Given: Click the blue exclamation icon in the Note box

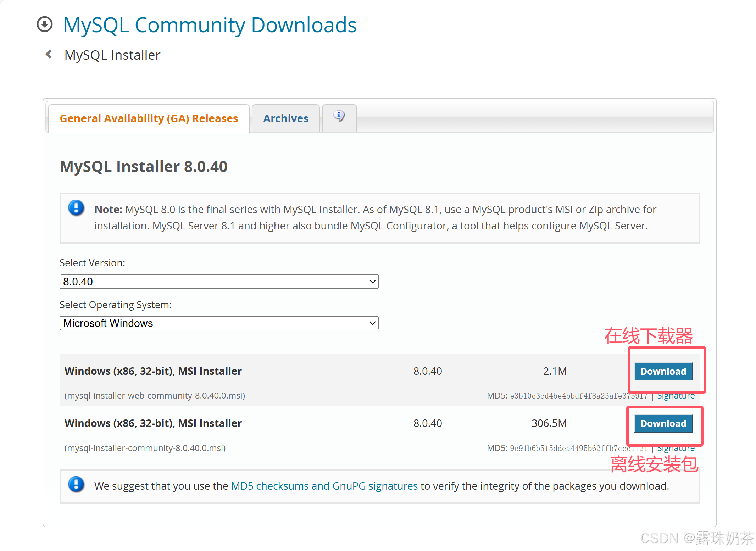Looking at the screenshot, I should [x=76, y=208].
